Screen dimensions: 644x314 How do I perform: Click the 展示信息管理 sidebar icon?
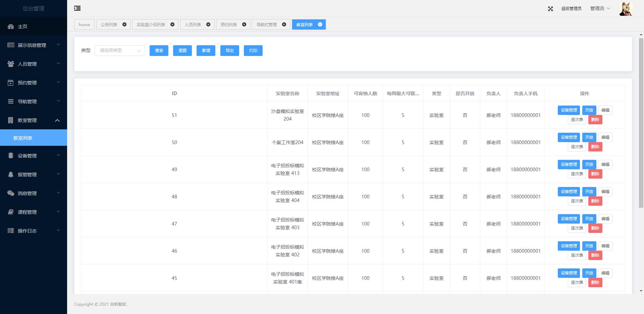11,45
